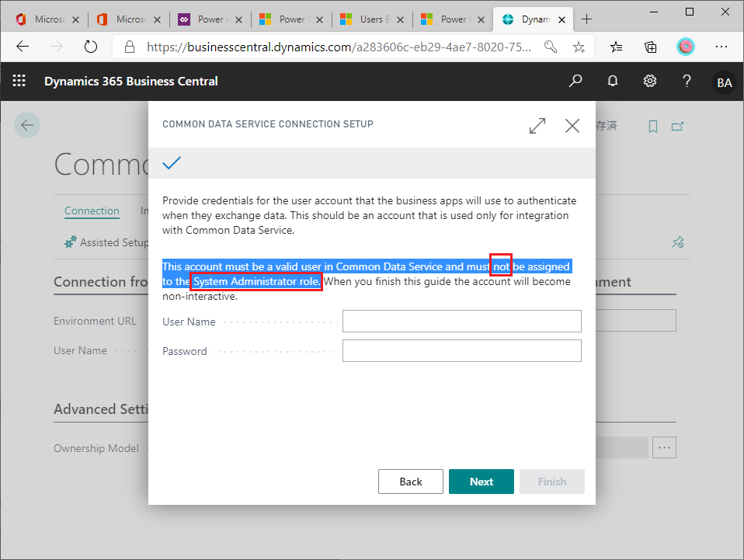Open the app launcher waffle menu
The height and width of the screenshot is (560, 744).
pyautogui.click(x=19, y=81)
